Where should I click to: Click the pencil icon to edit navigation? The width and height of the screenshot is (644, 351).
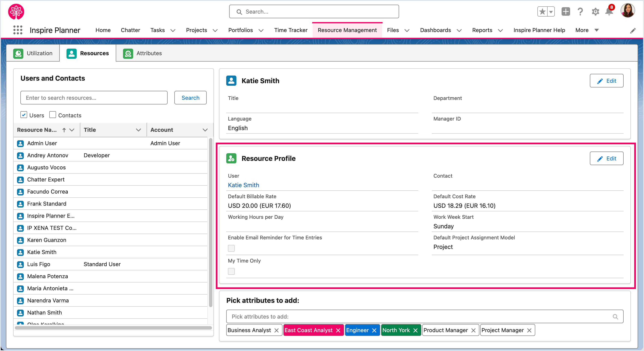coord(633,31)
